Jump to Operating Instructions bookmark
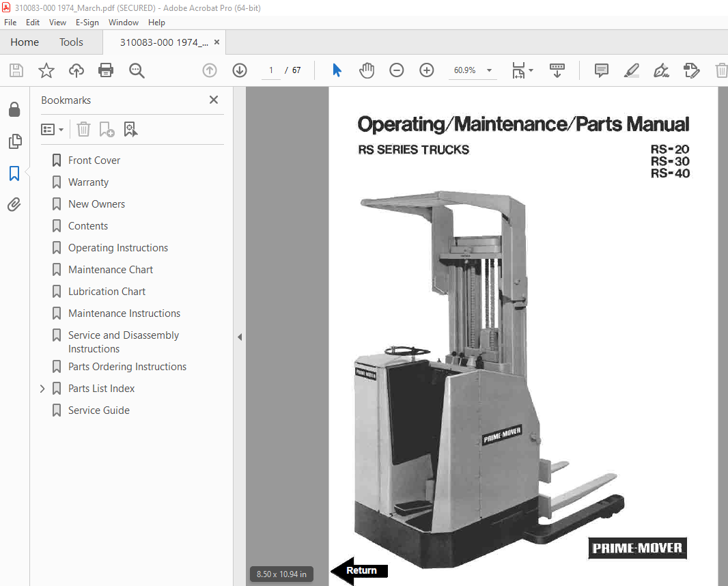Viewport: 728px width, 586px height. 118,247
